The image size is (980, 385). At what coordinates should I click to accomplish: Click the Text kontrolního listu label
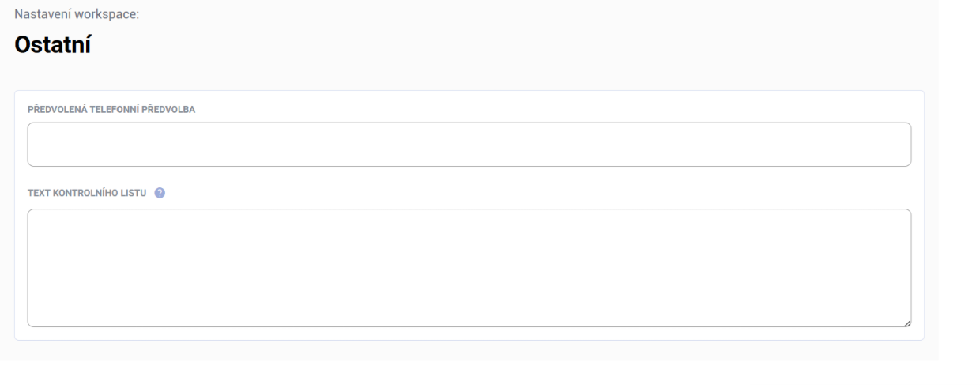click(x=87, y=193)
